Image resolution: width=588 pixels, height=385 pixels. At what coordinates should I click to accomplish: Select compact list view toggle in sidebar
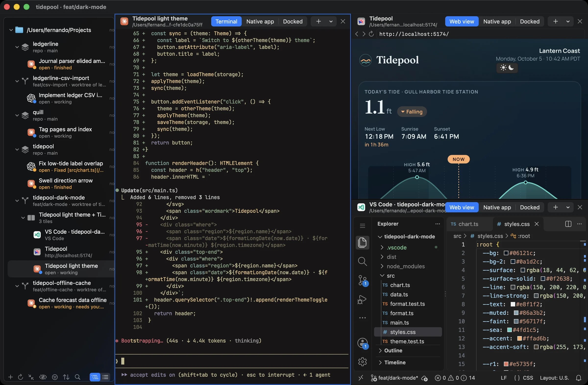(x=106, y=377)
